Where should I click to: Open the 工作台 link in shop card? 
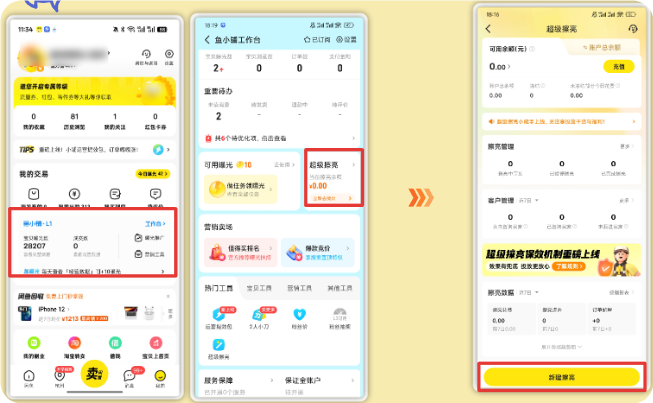tap(155, 224)
